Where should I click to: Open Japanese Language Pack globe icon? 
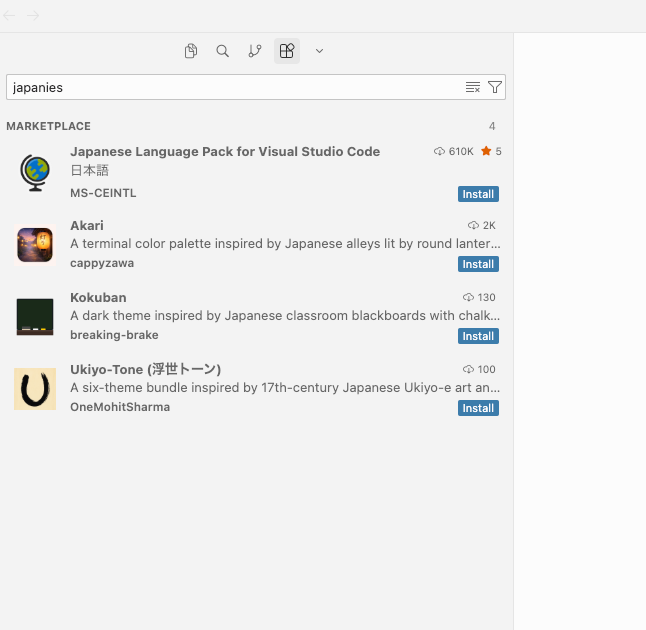pos(35,173)
